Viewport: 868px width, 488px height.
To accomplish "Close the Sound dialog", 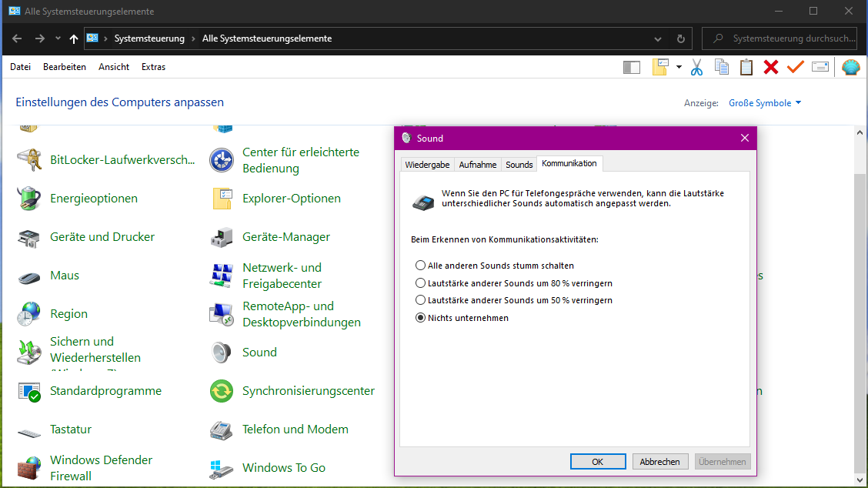I will [745, 138].
